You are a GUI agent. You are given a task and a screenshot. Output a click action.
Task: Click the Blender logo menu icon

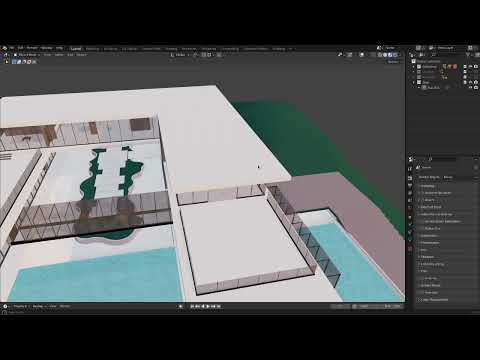click(4, 48)
